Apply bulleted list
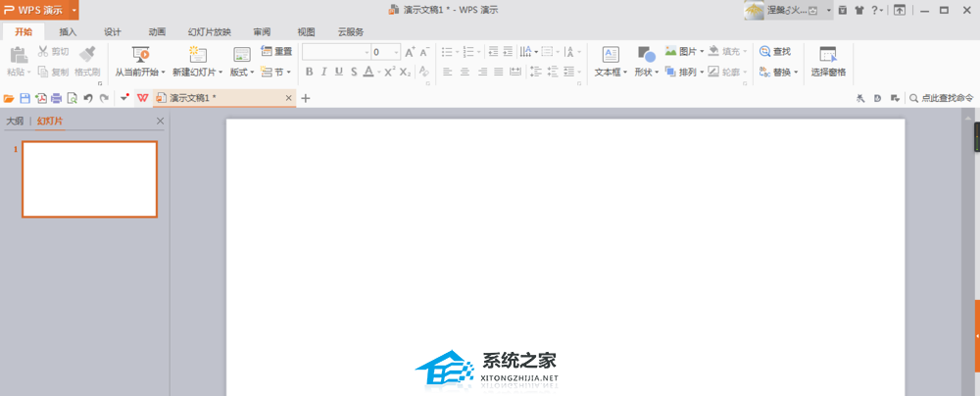This screenshot has height=396, width=980. click(x=447, y=52)
